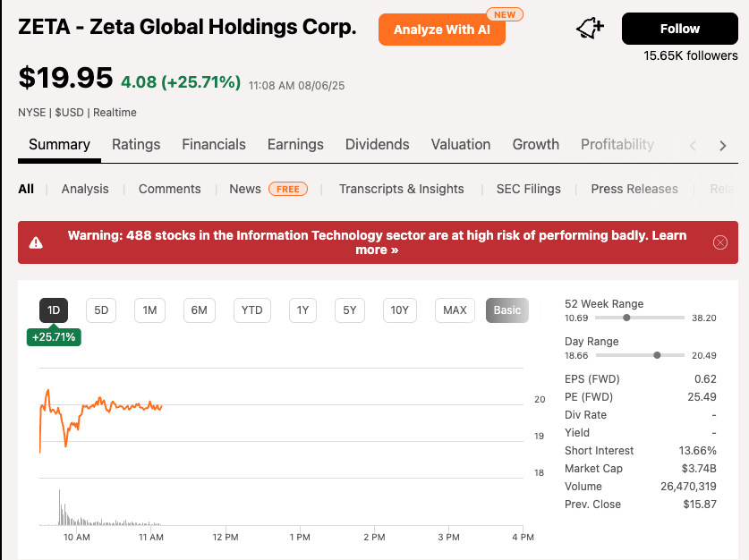Show the 10Y chart range
Viewport: 749px width, 560px height.
pyautogui.click(x=399, y=310)
